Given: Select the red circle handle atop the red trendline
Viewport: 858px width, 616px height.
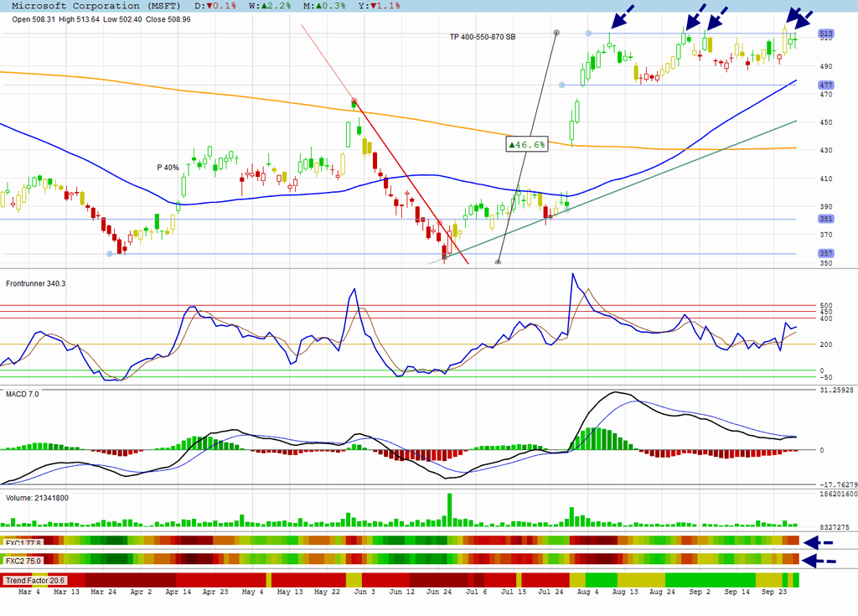Looking at the screenshot, I should [354, 101].
